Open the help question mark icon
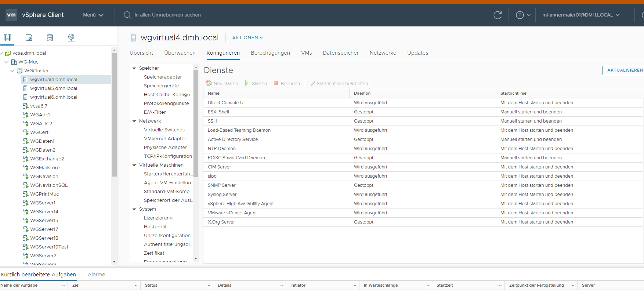The image size is (644, 294). pos(520,15)
